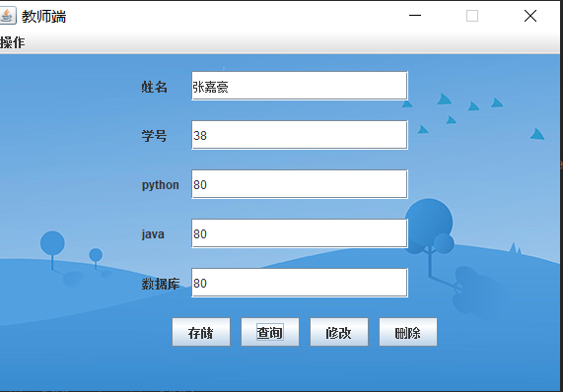This screenshot has height=392, width=563.
Task: Click the 姓名 label
Action: (x=154, y=87)
